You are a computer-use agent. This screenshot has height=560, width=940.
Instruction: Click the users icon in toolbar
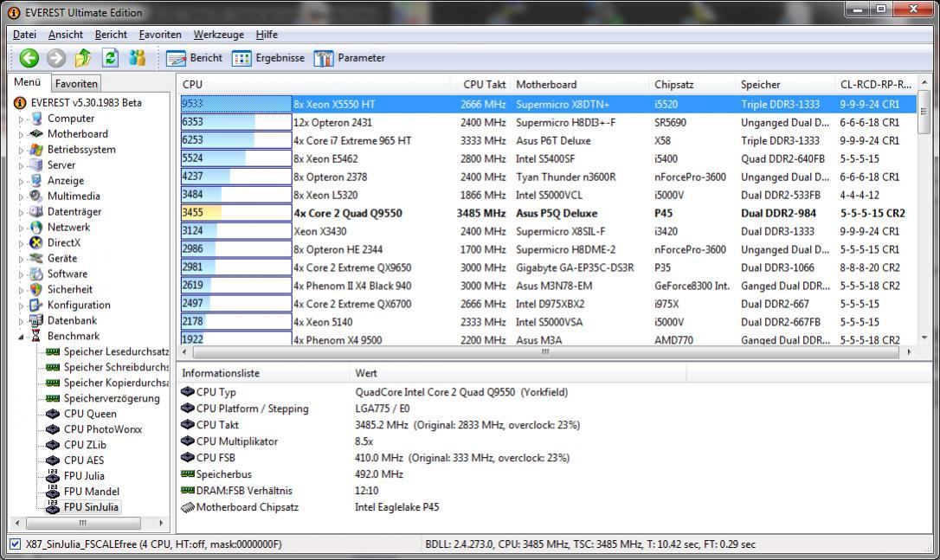(x=138, y=58)
